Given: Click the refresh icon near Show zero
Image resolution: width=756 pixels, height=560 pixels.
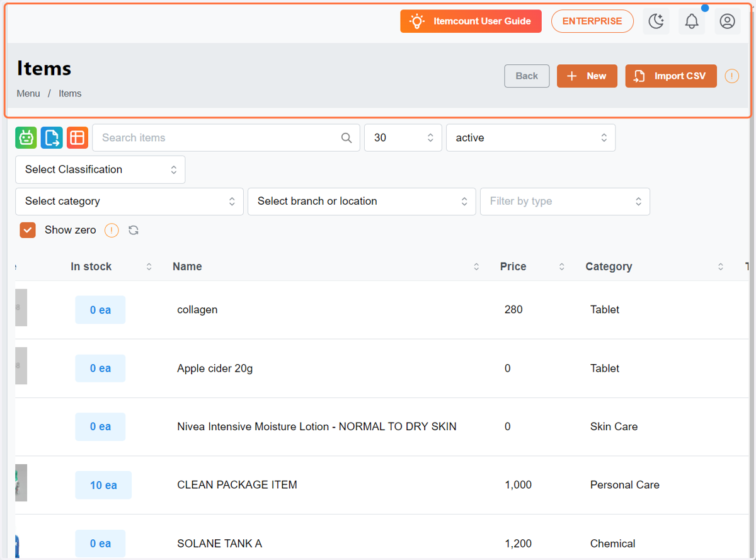Looking at the screenshot, I should [134, 231].
